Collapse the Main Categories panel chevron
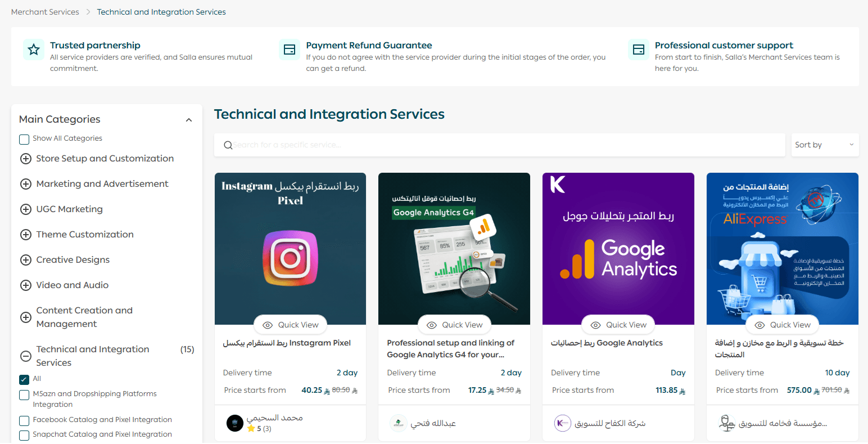The image size is (868, 444). point(189,120)
